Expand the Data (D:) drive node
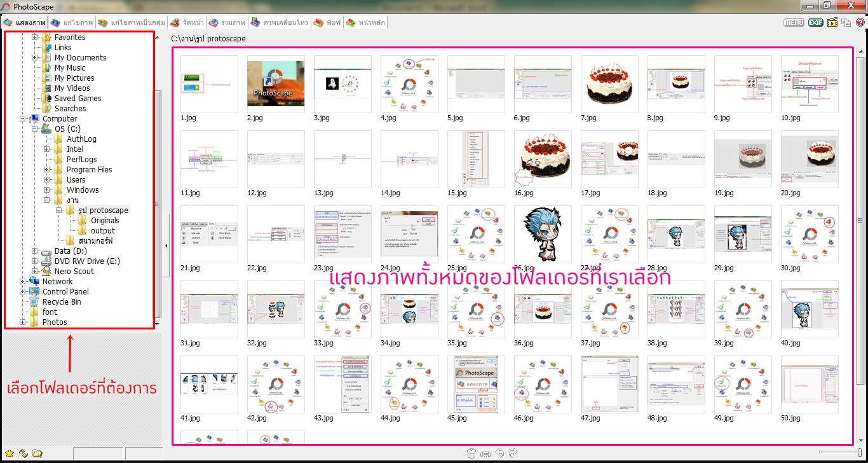Screen dimensions: 868x463 [x=35, y=251]
